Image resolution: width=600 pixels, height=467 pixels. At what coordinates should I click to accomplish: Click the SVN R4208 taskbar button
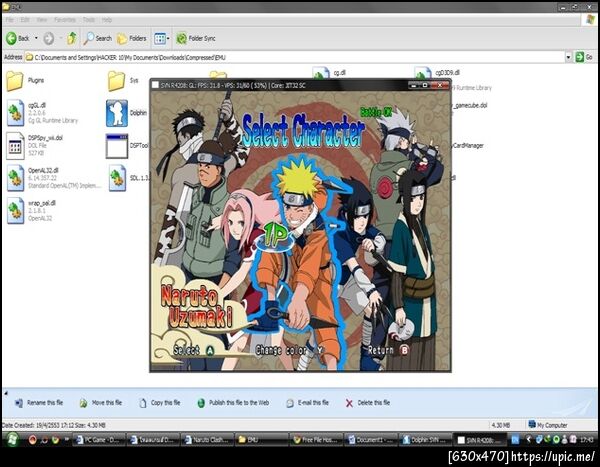[479, 440]
